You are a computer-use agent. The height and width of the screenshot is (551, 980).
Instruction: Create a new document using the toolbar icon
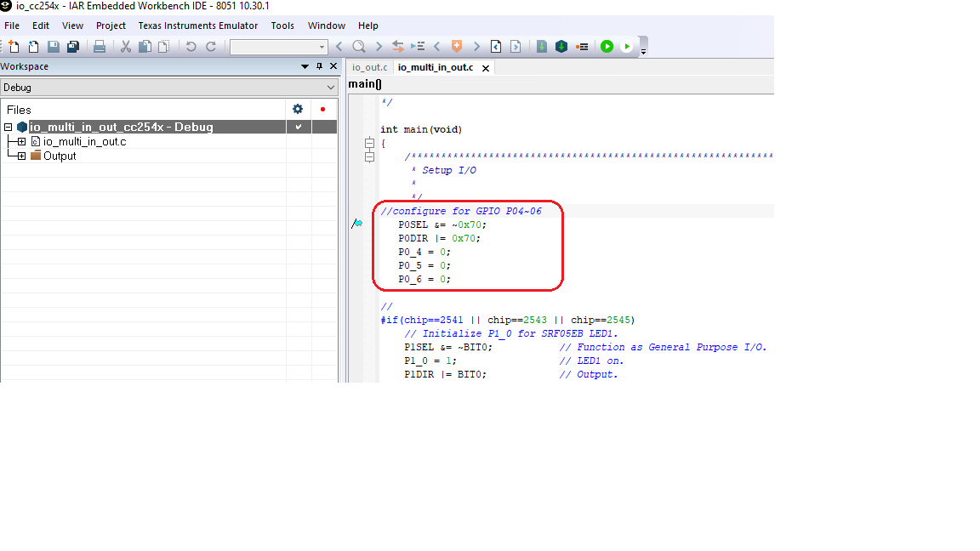[14, 46]
